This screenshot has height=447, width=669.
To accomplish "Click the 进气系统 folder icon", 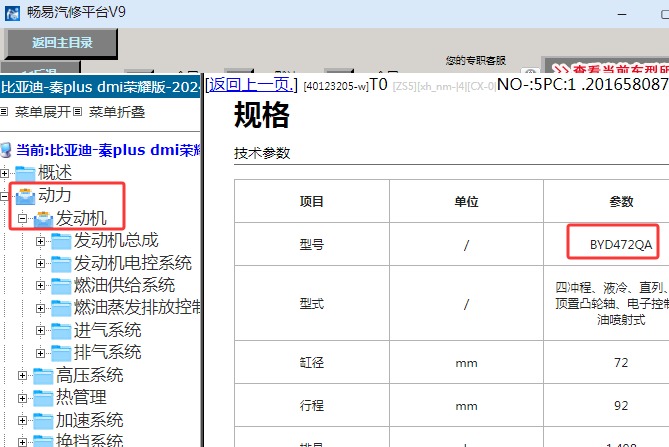I will point(61,331).
